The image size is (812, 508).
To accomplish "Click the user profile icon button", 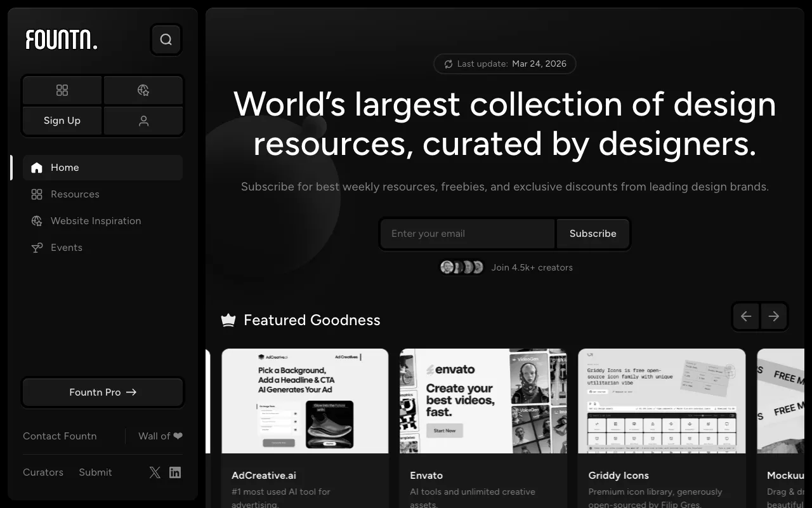I will 143,121.
